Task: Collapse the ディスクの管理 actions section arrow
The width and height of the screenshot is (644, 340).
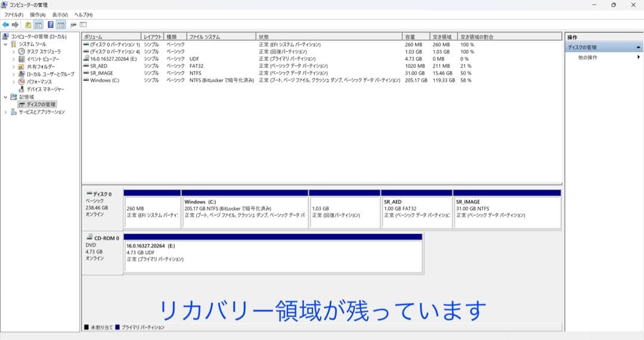Action: (x=638, y=47)
